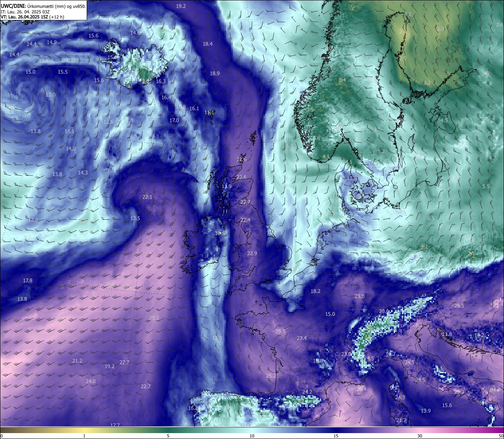Viewport: 504px width, 439px height.
Task: Click the 14.0 value on the map
Action: click(x=70, y=148)
